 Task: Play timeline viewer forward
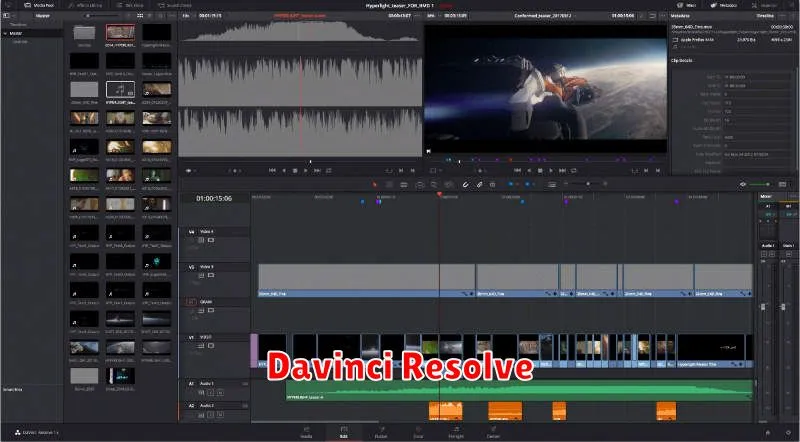click(551, 170)
